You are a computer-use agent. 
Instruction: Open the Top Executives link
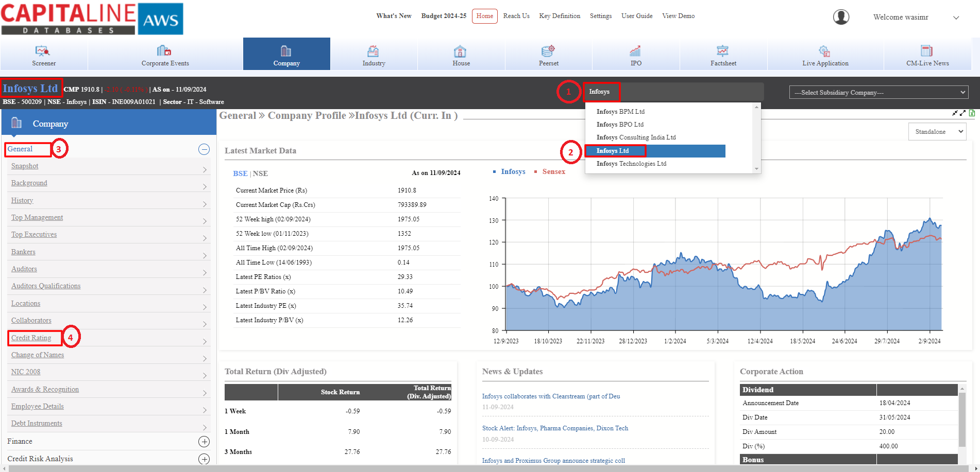34,234
